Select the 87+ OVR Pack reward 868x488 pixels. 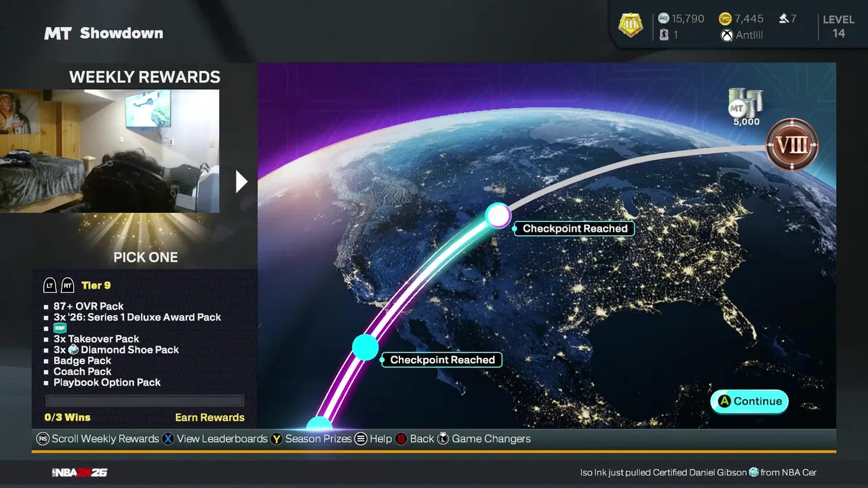[x=89, y=306]
